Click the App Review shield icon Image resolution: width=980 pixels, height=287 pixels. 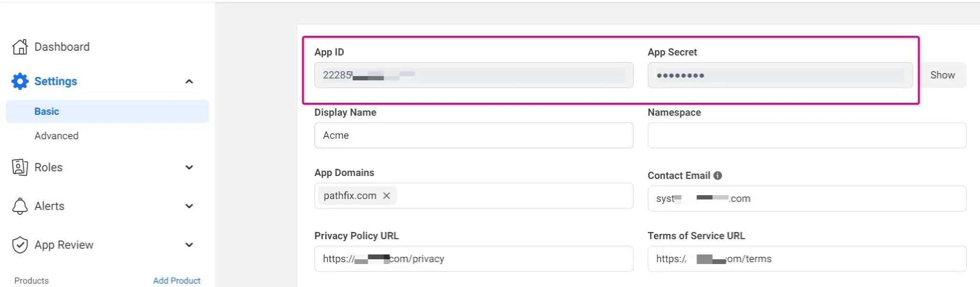pyautogui.click(x=20, y=245)
